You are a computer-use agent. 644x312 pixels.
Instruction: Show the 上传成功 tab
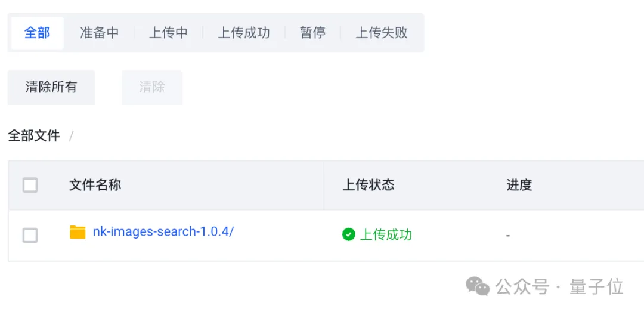click(x=243, y=33)
